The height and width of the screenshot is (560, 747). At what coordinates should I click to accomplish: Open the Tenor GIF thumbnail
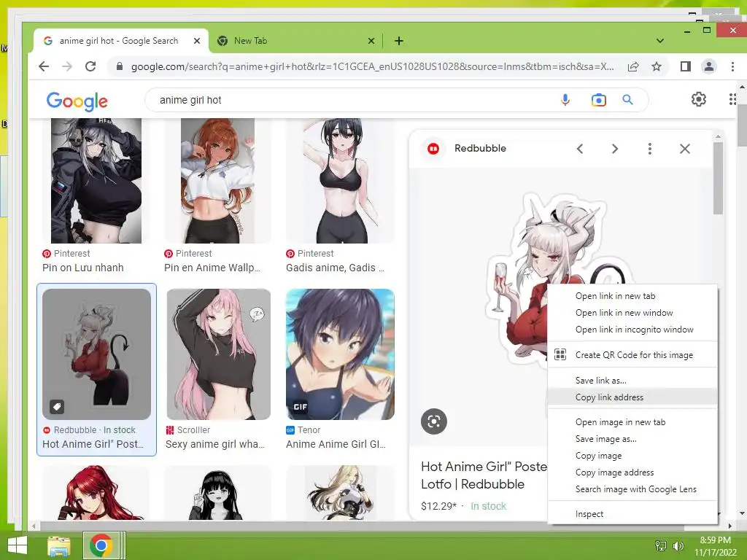click(340, 354)
